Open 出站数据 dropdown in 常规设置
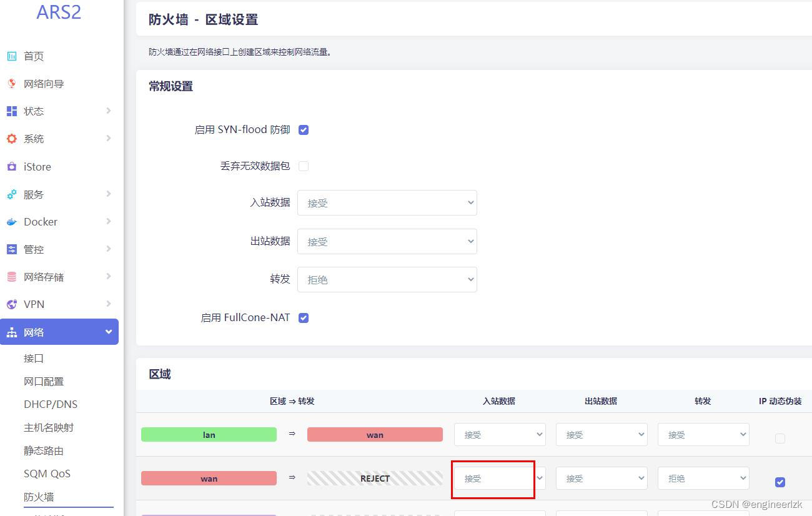Image resolution: width=812 pixels, height=516 pixels. [387, 241]
